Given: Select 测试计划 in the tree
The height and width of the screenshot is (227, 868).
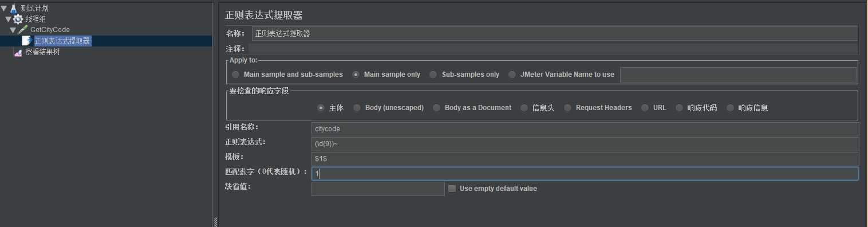Looking at the screenshot, I should [34, 8].
